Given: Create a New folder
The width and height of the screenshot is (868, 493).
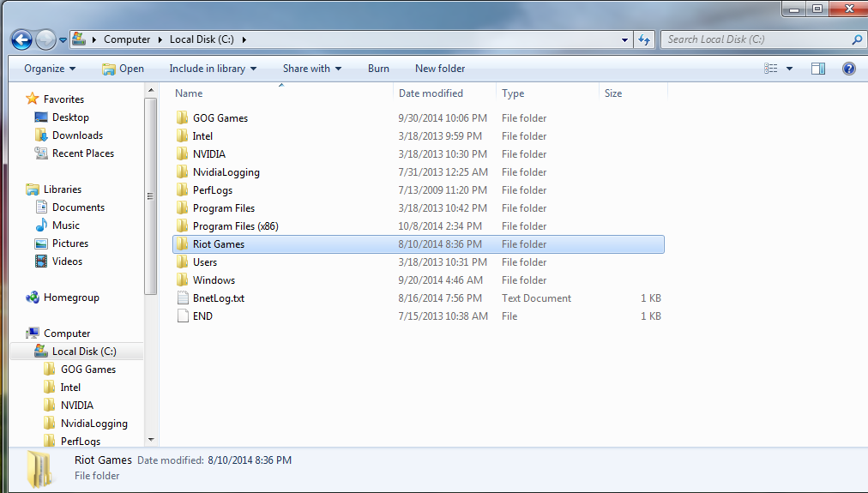Looking at the screenshot, I should (440, 69).
